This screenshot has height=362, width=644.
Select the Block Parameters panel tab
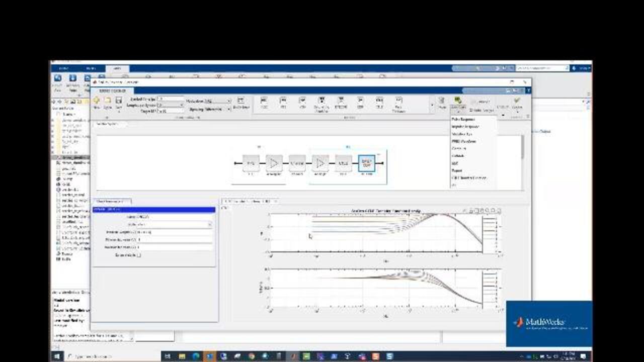[111, 201]
